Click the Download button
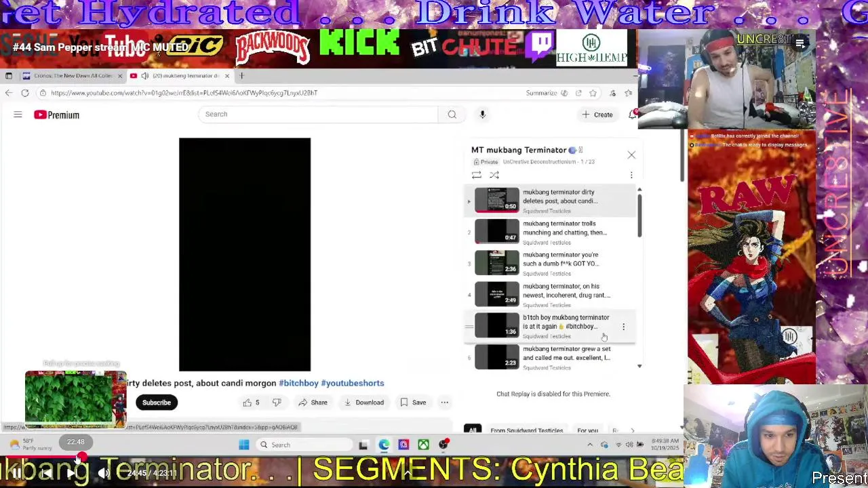This screenshot has height=488, width=868. [364, 403]
